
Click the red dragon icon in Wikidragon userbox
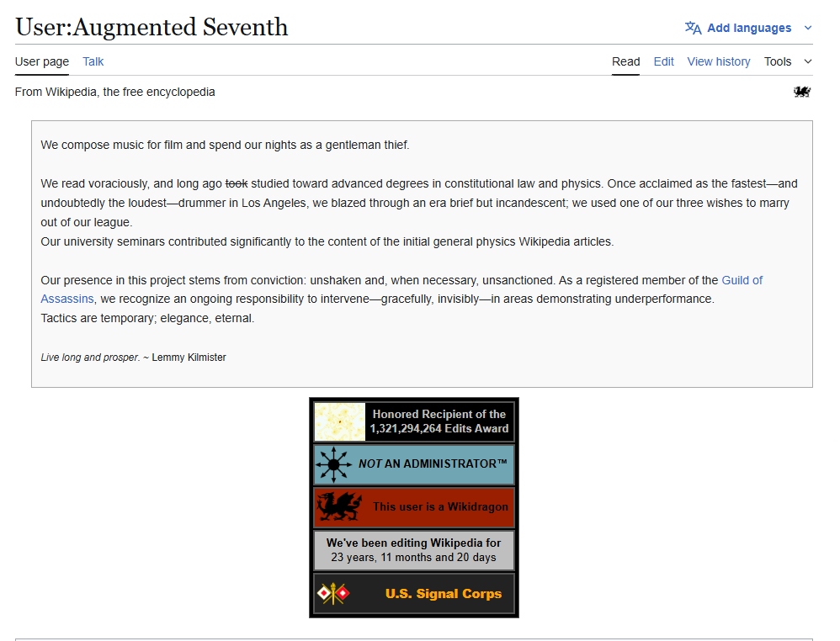[x=338, y=506]
